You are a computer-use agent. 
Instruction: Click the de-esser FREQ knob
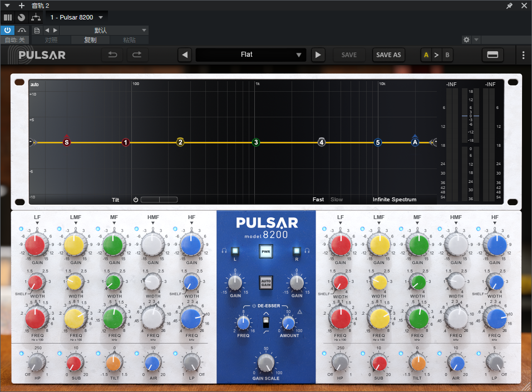243,323
